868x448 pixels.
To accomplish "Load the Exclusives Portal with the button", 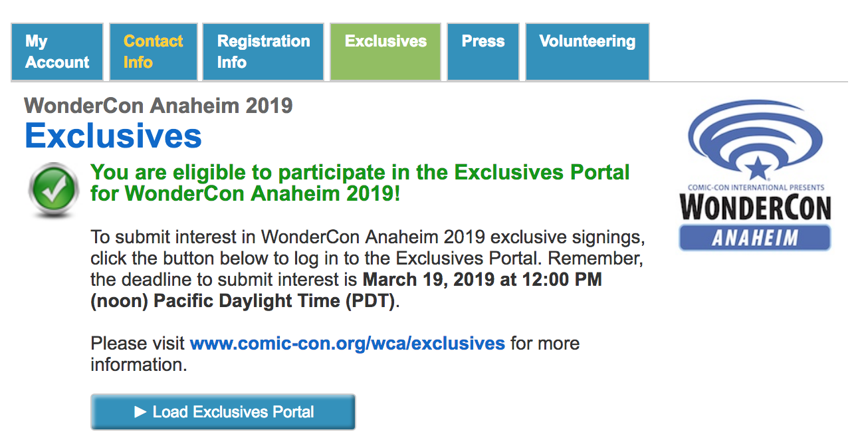I will pyautogui.click(x=223, y=412).
